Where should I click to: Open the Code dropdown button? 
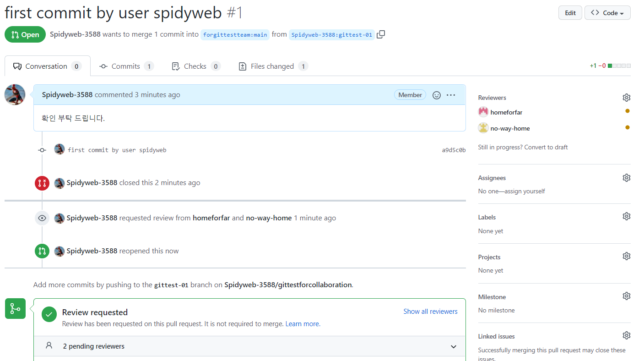point(607,13)
